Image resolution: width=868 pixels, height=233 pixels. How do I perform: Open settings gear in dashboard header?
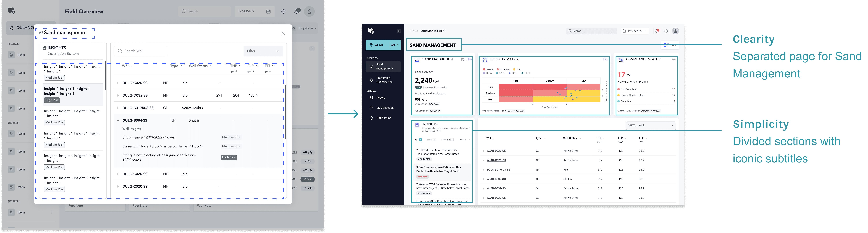click(x=666, y=31)
